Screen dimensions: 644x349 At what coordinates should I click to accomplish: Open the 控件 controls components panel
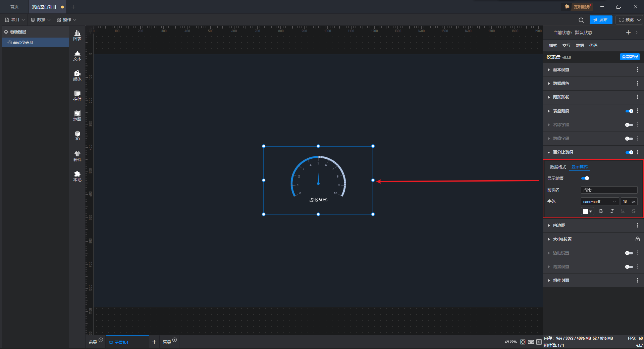click(x=77, y=96)
